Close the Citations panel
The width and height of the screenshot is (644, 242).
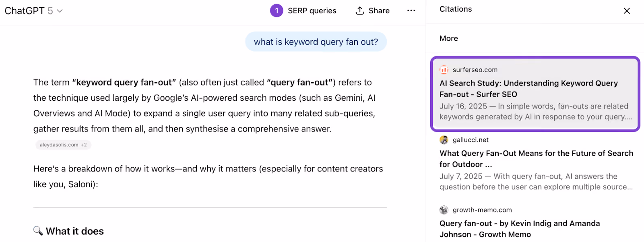point(627,11)
